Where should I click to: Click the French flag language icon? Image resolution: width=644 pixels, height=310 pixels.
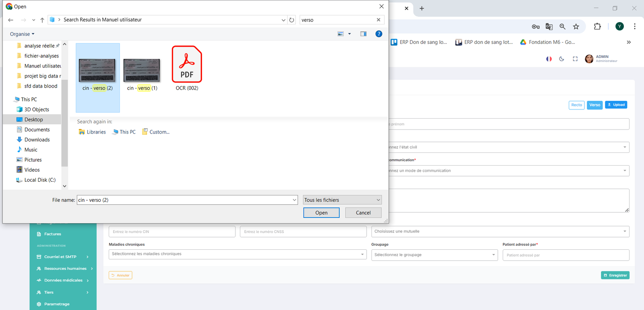coord(549,59)
